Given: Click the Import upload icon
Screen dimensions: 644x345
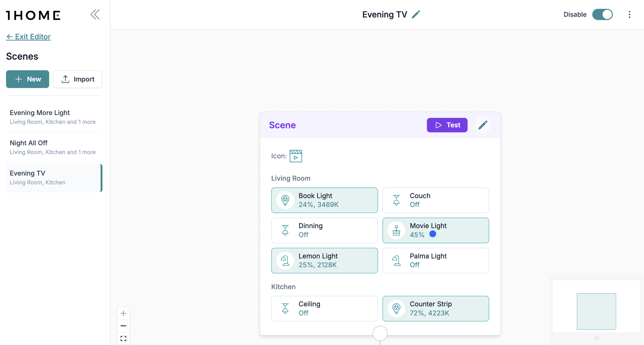Looking at the screenshot, I should [x=65, y=79].
